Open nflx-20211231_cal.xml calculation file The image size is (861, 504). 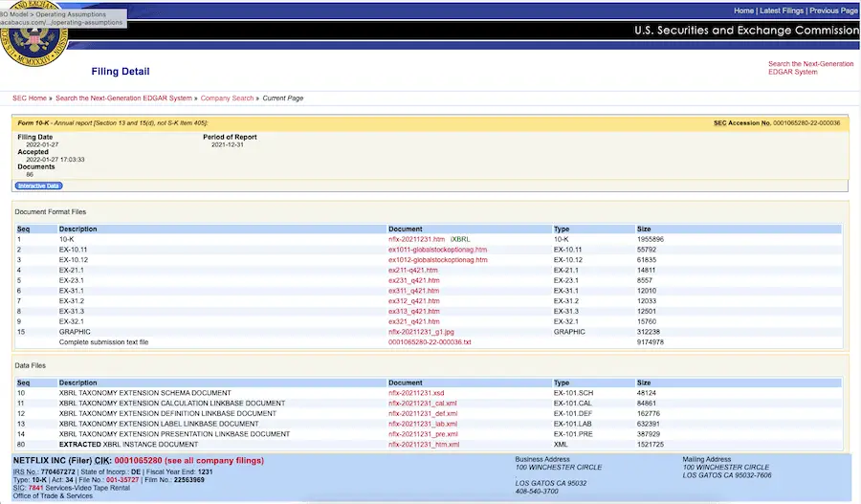(x=422, y=404)
